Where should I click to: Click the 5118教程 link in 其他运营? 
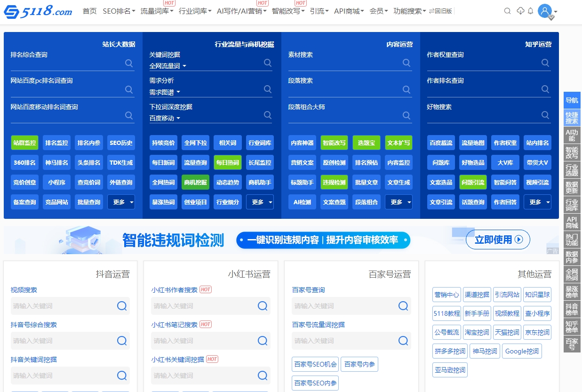tap(446, 313)
